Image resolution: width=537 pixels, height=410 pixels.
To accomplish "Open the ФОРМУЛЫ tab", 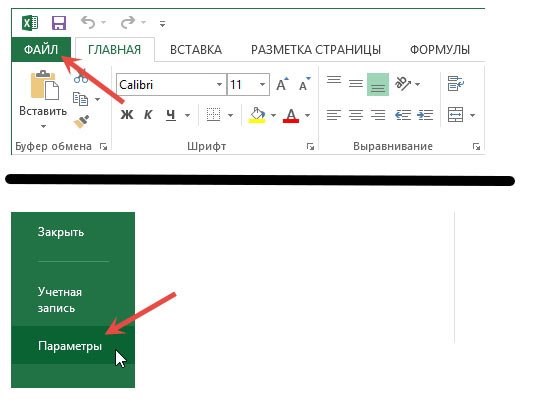I will [x=440, y=50].
